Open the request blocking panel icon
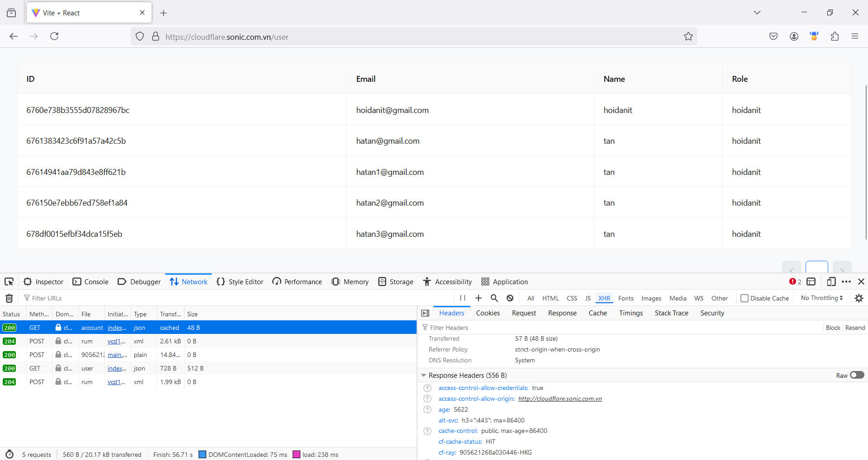This screenshot has height=460, width=868. coord(510,298)
